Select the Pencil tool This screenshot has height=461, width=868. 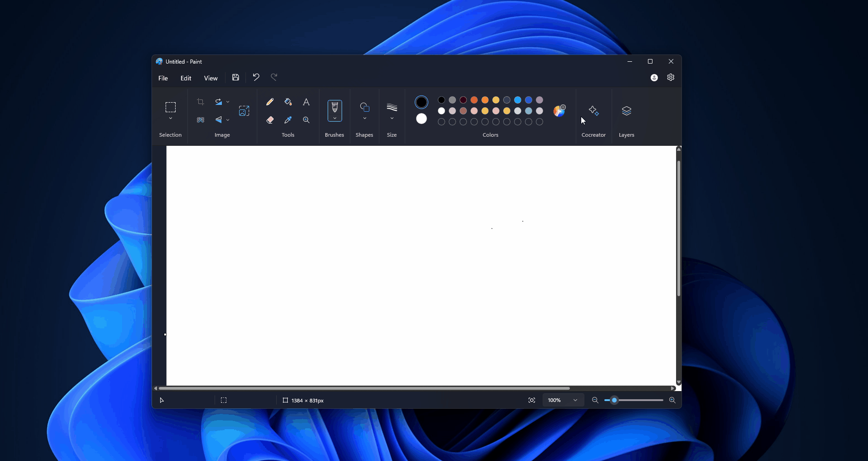pos(270,102)
